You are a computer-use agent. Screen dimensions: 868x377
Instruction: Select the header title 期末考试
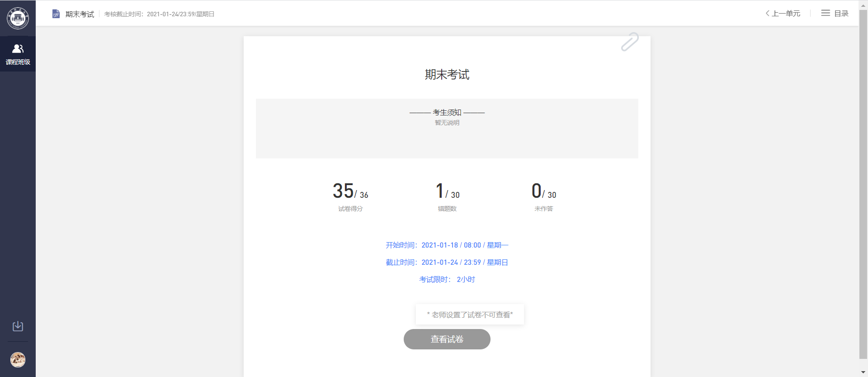pos(80,14)
